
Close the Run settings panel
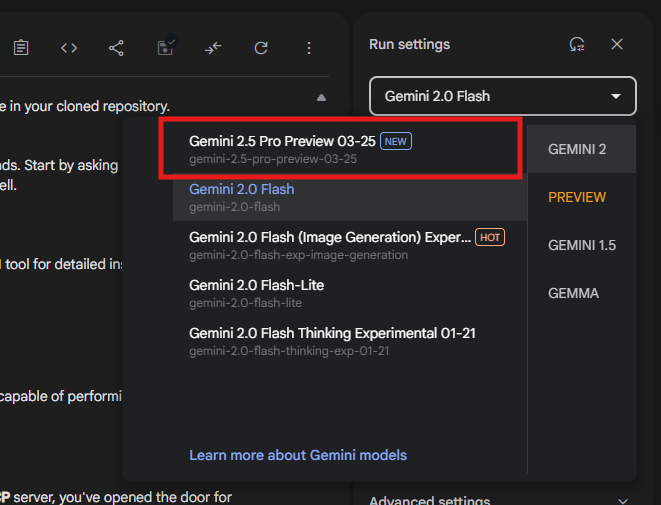tap(617, 44)
